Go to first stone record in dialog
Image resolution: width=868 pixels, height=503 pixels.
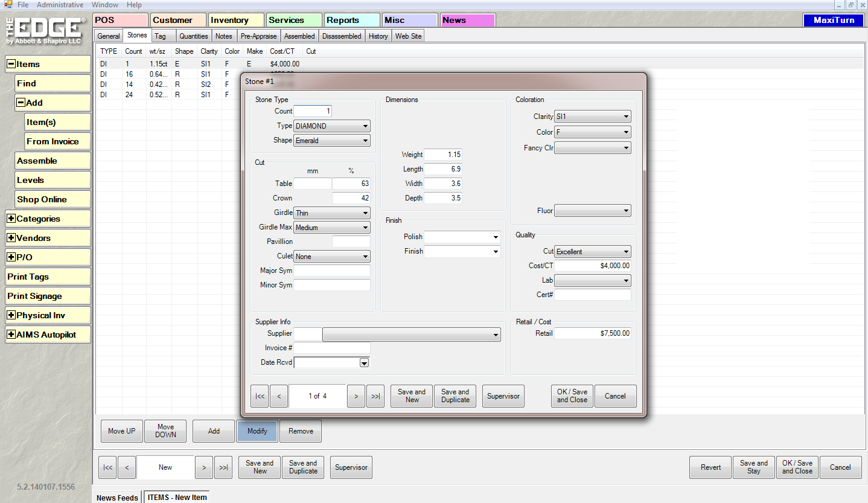(260, 396)
